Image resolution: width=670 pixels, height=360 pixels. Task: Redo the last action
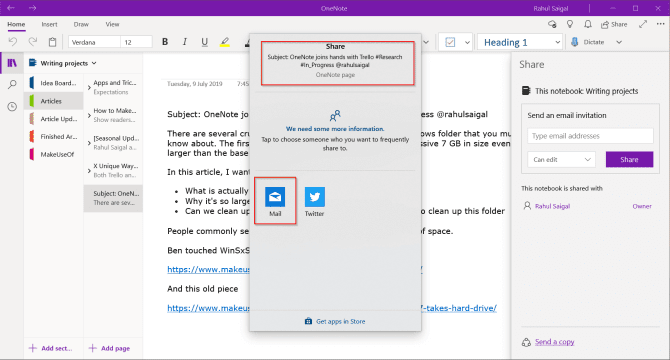pyautogui.click(x=32, y=41)
